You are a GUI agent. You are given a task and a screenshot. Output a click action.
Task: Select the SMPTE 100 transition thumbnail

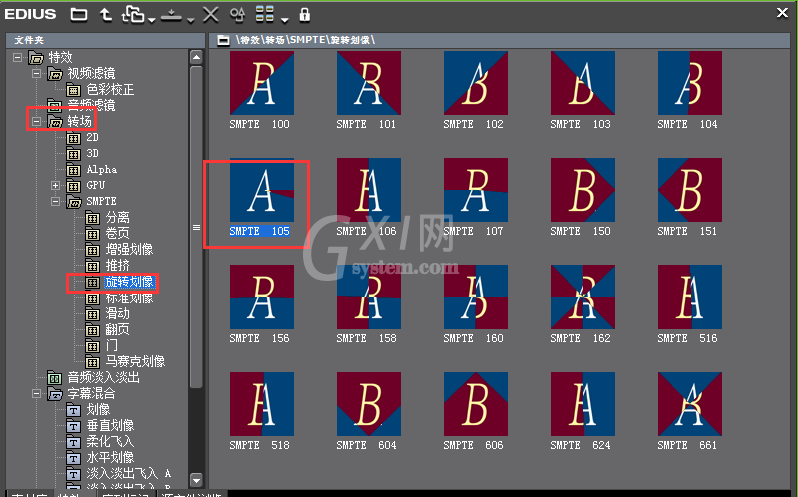(262, 83)
